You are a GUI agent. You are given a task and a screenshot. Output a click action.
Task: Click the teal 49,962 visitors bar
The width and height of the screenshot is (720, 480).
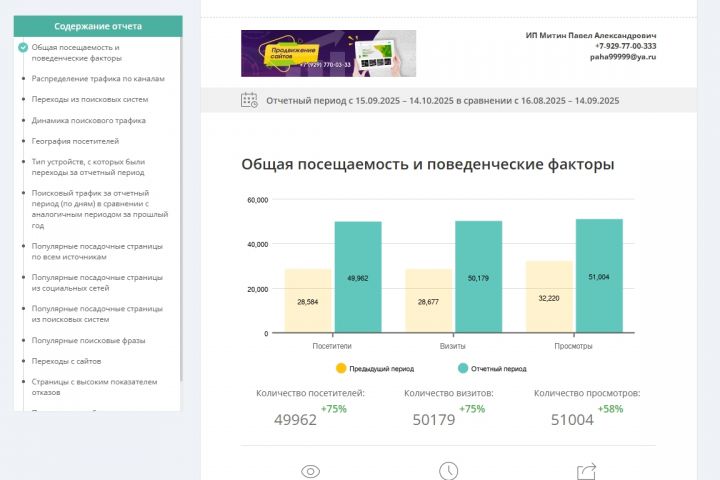358,277
